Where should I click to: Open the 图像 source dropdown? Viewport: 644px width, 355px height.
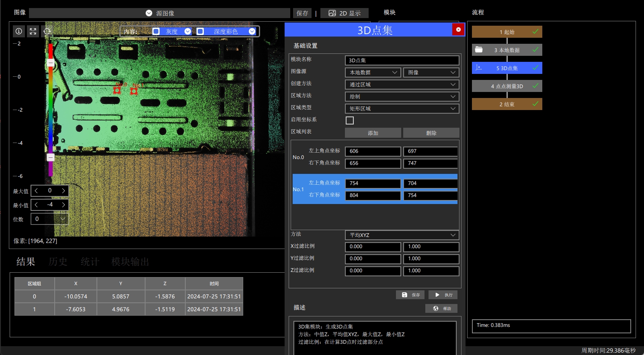[x=431, y=73]
